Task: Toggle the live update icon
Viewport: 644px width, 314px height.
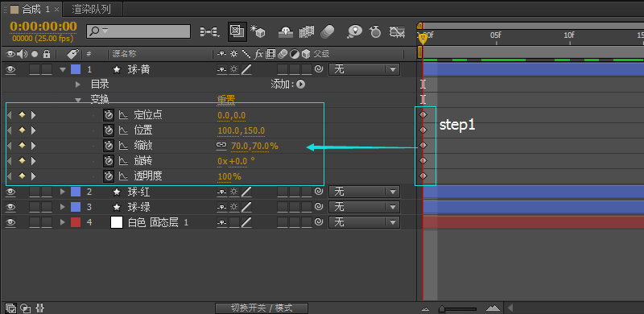Action: (237, 31)
